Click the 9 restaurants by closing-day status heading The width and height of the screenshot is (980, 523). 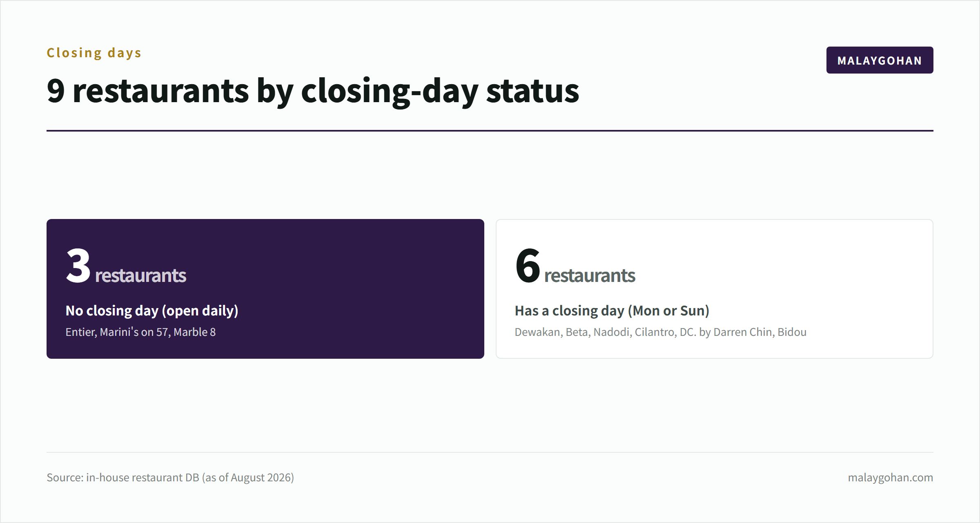pos(313,91)
